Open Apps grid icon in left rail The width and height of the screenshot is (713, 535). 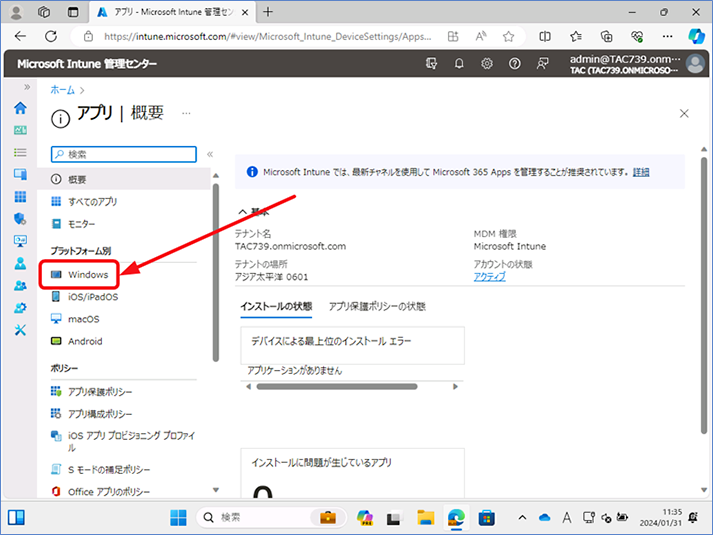(x=20, y=196)
